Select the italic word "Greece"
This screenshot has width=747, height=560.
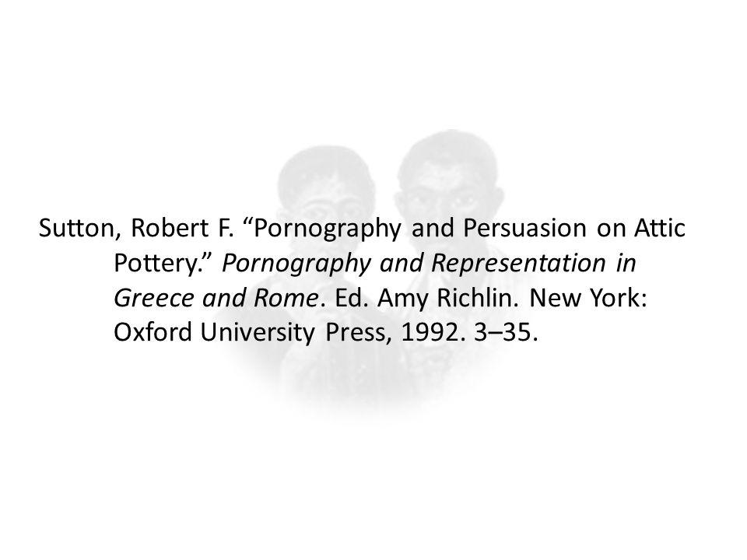click(x=154, y=299)
